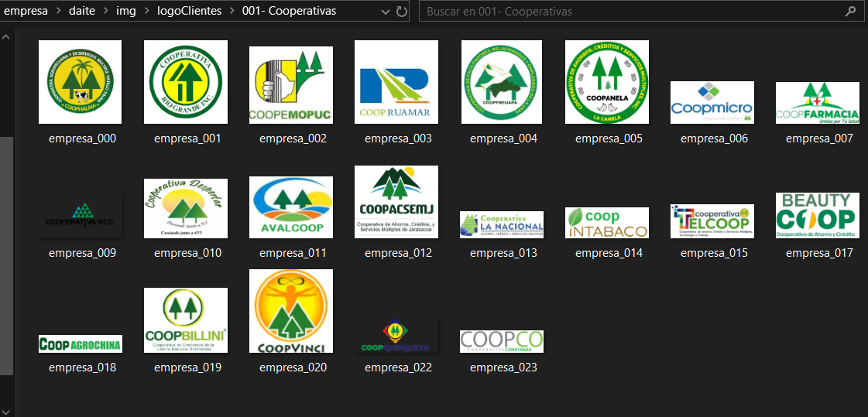Click the file name empresa_023
This screenshot has width=868, height=417.
click(504, 367)
